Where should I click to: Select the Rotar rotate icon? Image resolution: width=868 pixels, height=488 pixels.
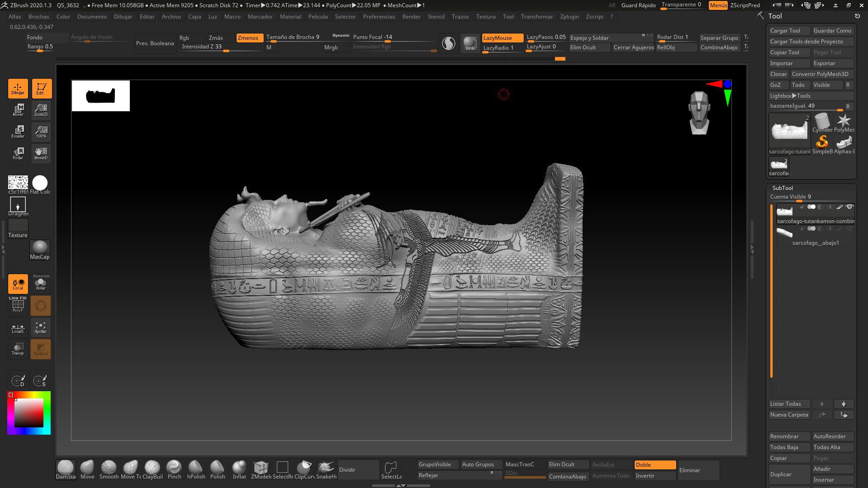point(18,153)
